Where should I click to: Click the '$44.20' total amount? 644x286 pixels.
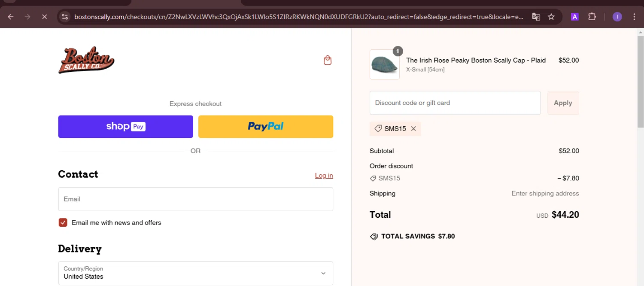[565, 215]
